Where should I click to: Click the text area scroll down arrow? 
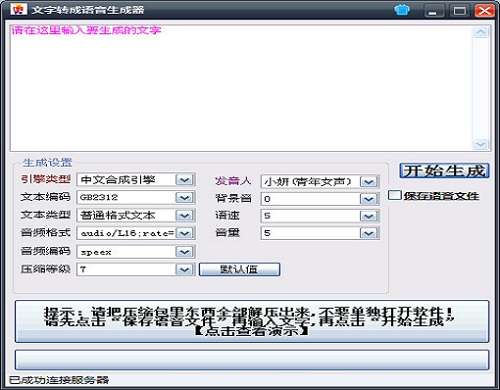tap(480, 144)
